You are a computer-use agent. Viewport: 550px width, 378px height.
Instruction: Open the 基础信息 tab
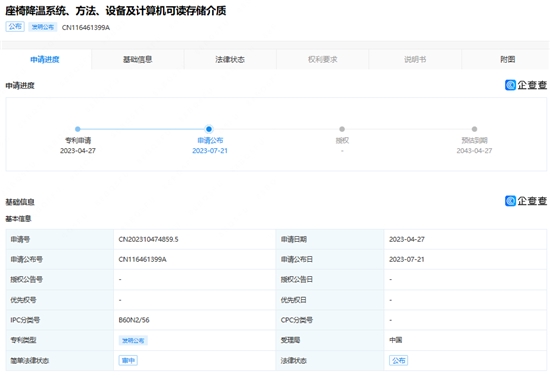click(x=138, y=60)
